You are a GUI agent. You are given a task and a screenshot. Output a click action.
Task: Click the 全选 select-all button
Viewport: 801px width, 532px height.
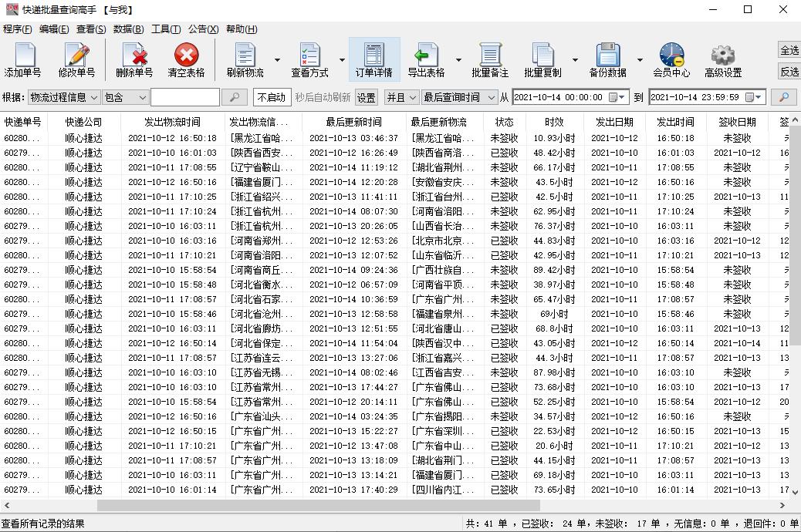tap(789, 48)
